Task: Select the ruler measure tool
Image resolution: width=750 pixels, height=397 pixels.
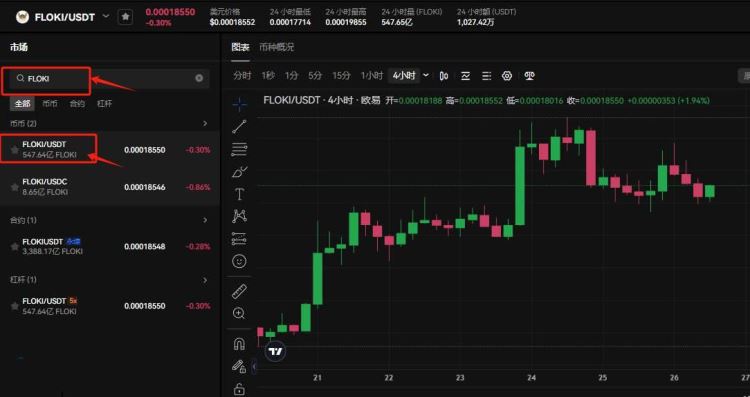Action: point(239,291)
